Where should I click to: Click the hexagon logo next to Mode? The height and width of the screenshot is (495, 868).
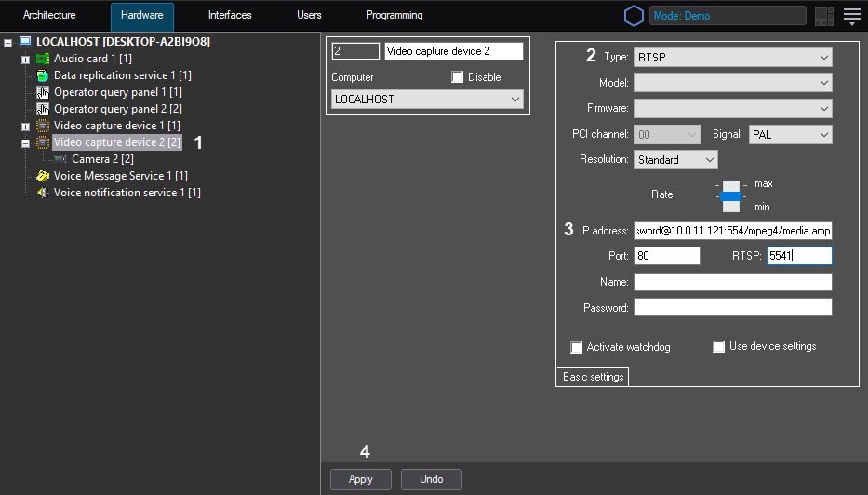click(634, 16)
